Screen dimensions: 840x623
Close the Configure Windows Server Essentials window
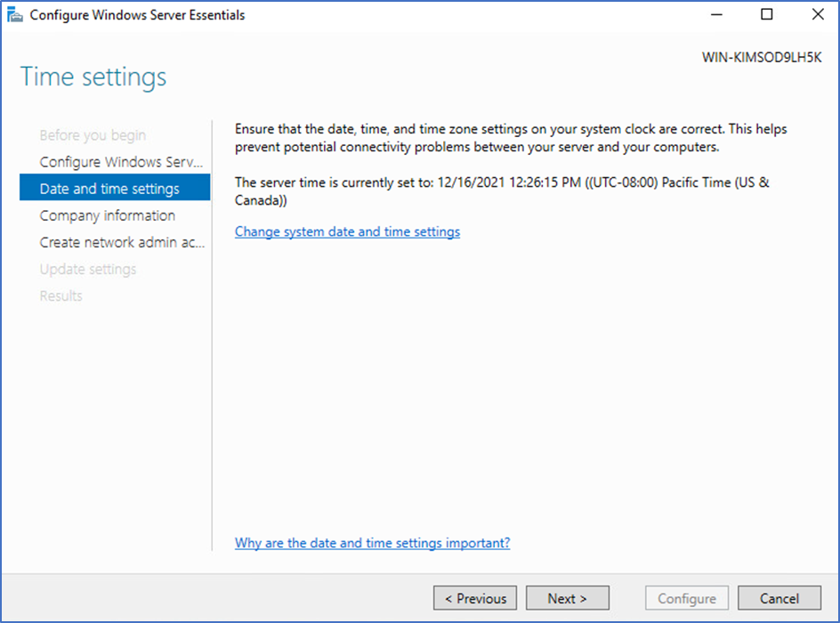click(x=818, y=14)
